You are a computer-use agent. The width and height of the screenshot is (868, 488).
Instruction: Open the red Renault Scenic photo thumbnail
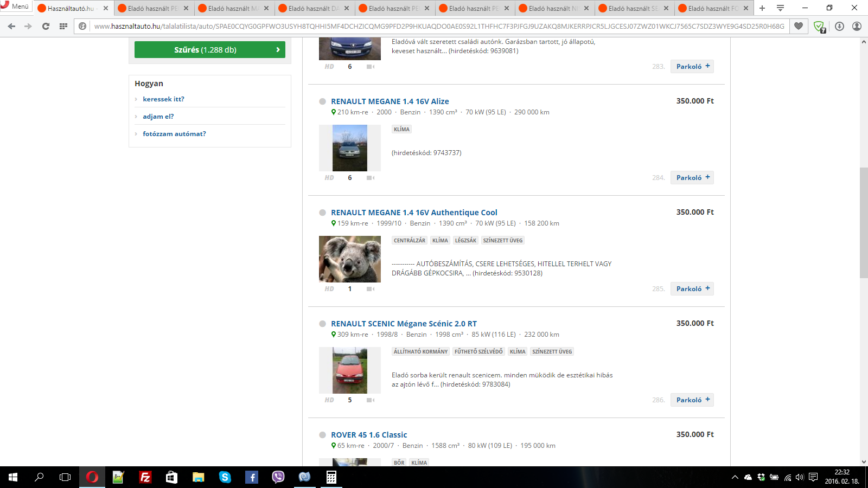(350, 370)
